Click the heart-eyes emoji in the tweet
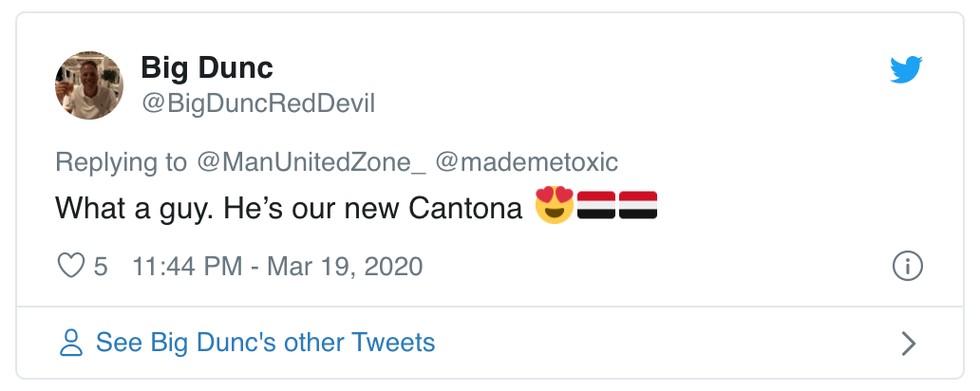This screenshot has height=391, width=980. [x=555, y=206]
